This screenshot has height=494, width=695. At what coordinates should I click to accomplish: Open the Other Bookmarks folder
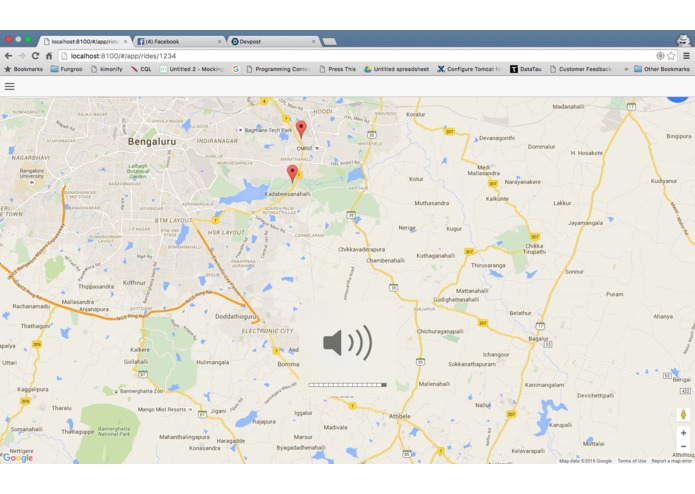coord(662,69)
